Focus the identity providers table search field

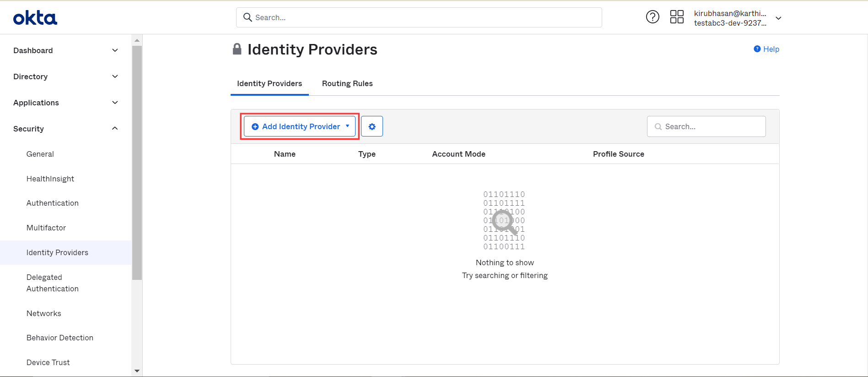pos(706,126)
